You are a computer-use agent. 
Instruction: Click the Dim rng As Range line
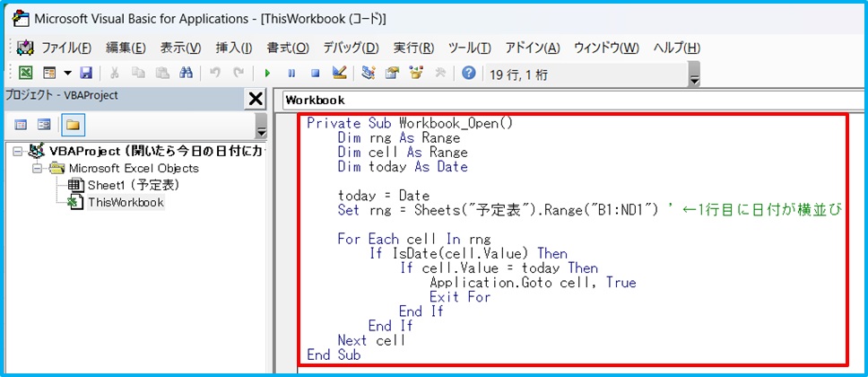pos(398,137)
